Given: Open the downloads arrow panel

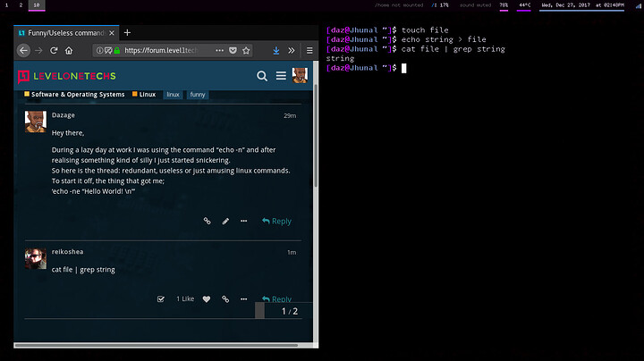Looking at the screenshot, I should pyautogui.click(x=276, y=50).
